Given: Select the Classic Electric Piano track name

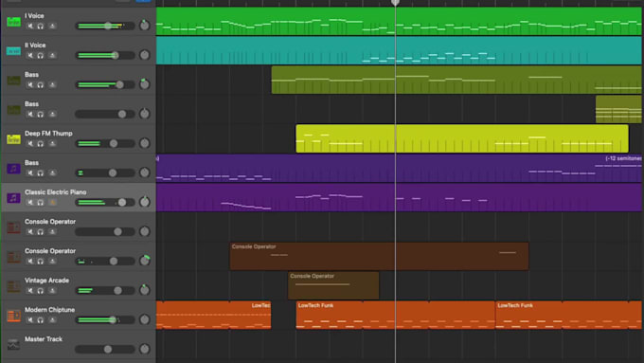Looking at the screenshot, I should point(56,192).
